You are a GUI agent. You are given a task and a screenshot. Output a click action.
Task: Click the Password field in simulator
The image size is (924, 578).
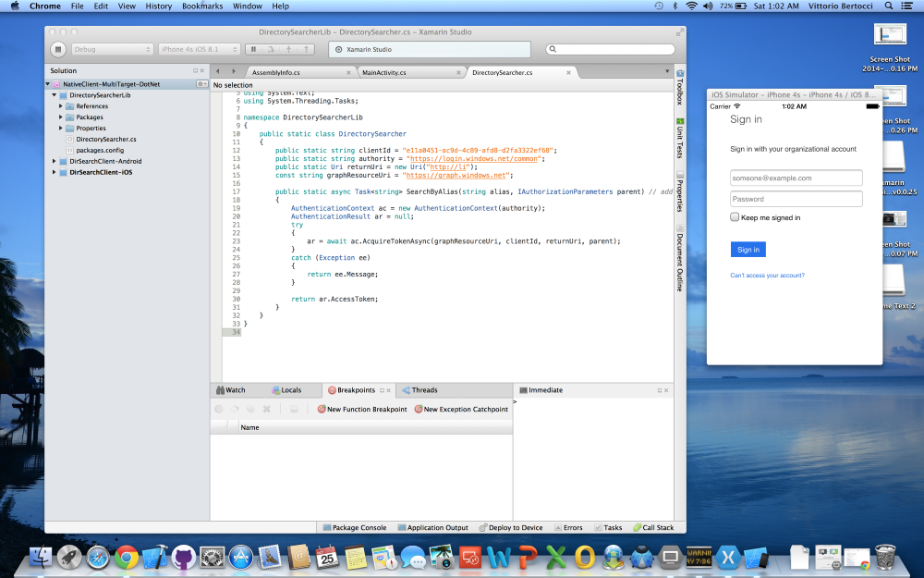796,199
